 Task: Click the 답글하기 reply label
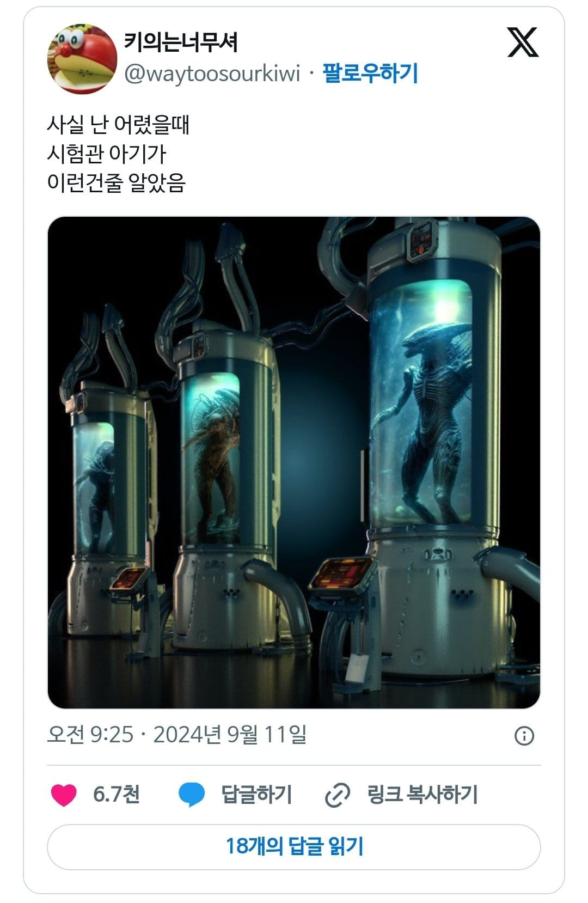(x=256, y=795)
